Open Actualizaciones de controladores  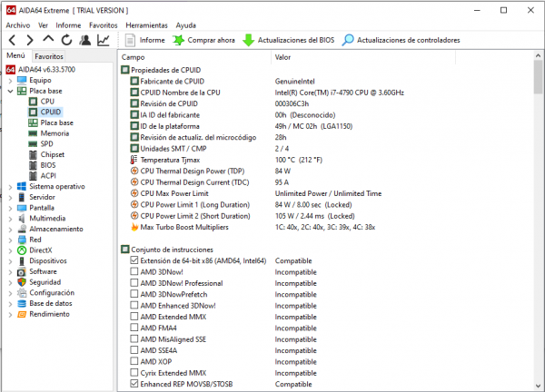401,40
